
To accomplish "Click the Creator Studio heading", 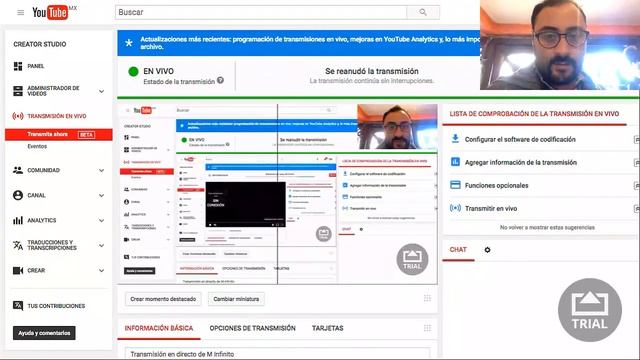I will tap(40, 44).
